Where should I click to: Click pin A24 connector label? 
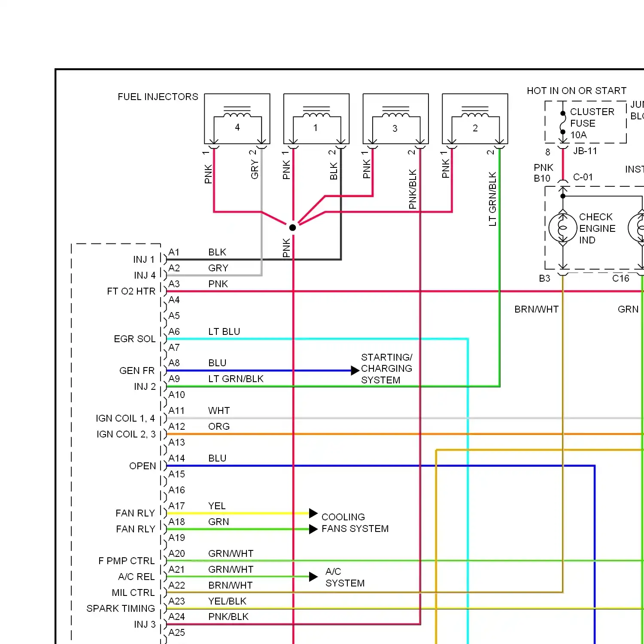pyautogui.click(x=176, y=617)
